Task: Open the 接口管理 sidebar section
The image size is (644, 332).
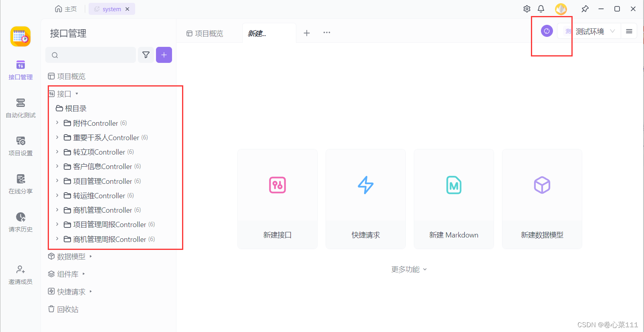Action: point(20,70)
